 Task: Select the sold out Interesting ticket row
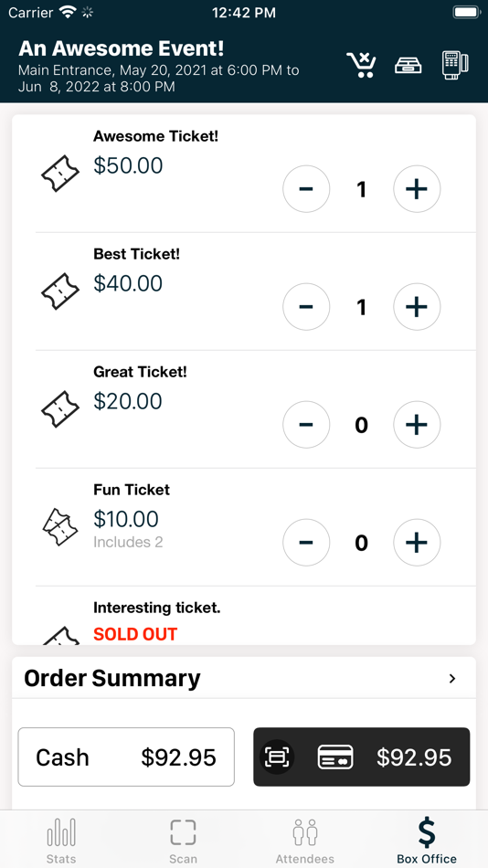point(244,616)
